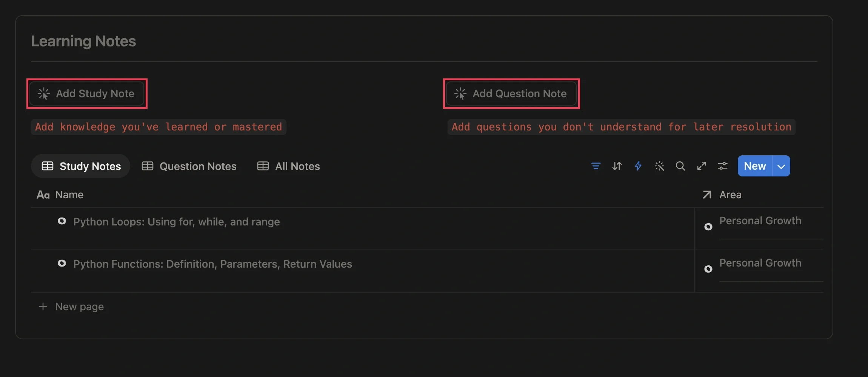The image size is (868, 377).
Task: Switch to the Study Notes tab
Action: coord(81,166)
